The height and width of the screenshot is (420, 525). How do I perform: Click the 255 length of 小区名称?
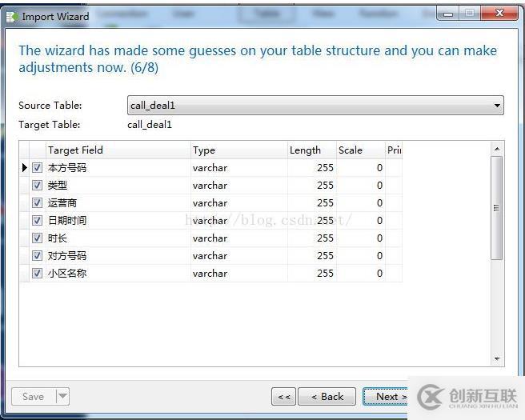pos(325,274)
